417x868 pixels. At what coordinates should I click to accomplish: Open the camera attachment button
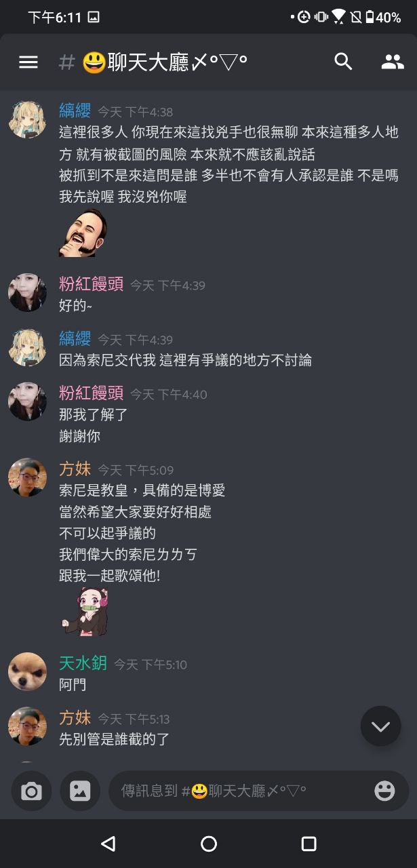pyautogui.click(x=31, y=791)
